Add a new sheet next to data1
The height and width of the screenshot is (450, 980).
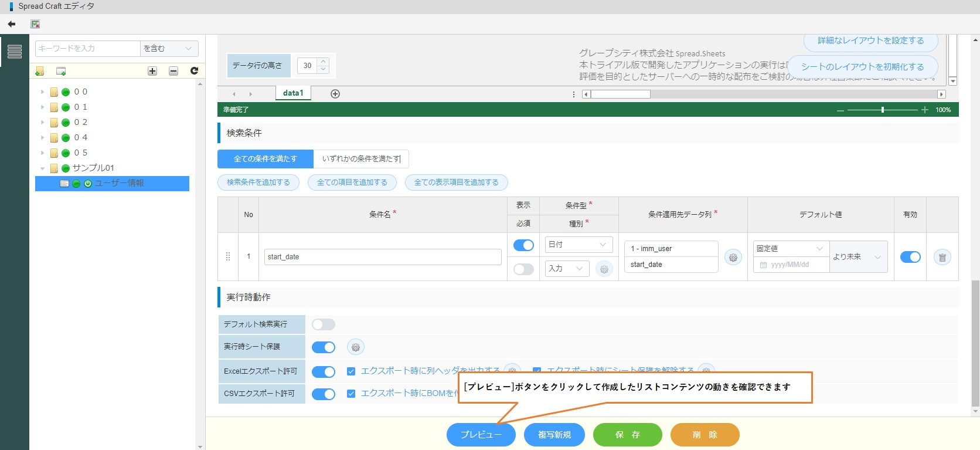coord(335,94)
